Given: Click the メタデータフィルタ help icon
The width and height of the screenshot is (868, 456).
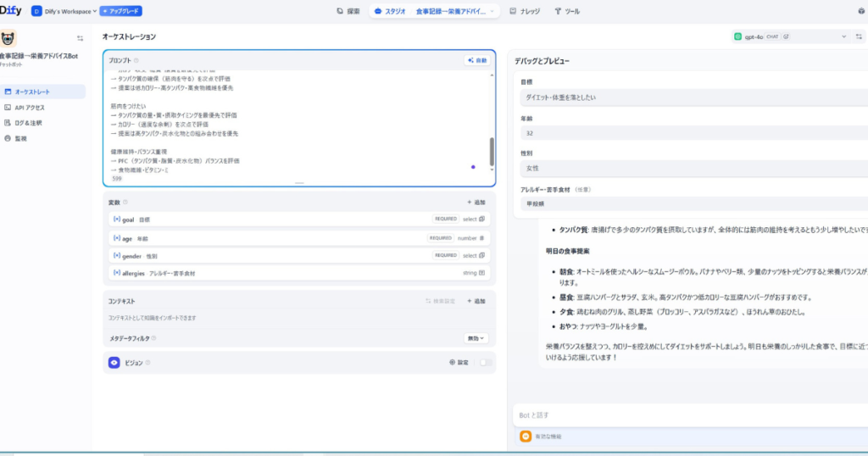Looking at the screenshot, I should [x=154, y=338].
